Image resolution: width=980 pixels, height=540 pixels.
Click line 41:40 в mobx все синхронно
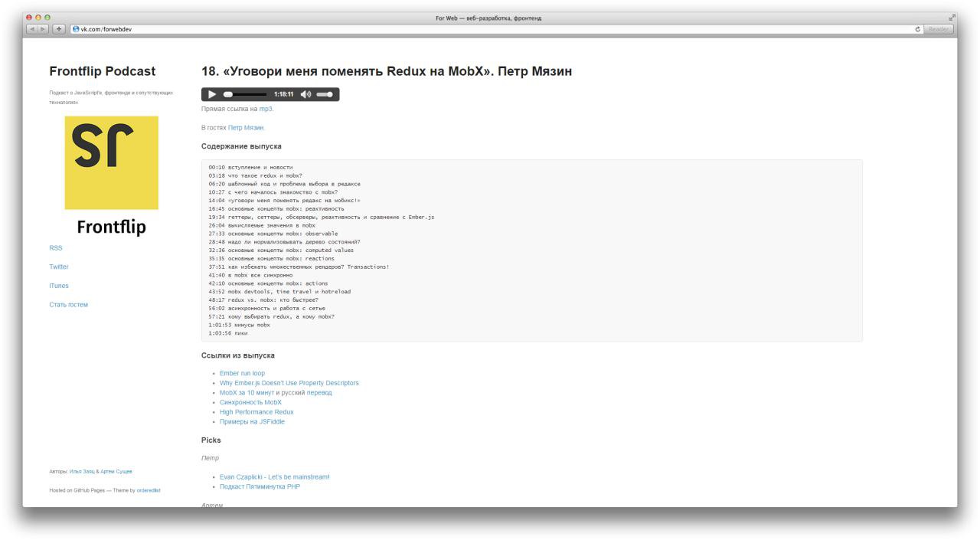point(250,275)
